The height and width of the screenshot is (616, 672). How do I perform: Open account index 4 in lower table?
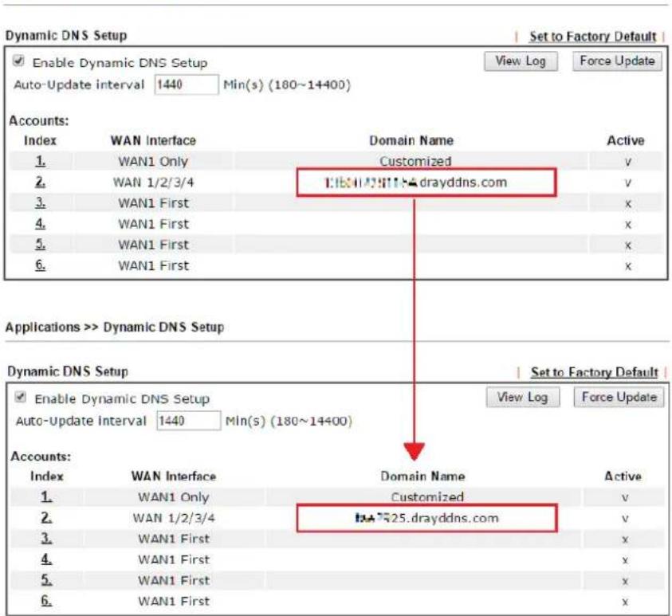[46, 559]
